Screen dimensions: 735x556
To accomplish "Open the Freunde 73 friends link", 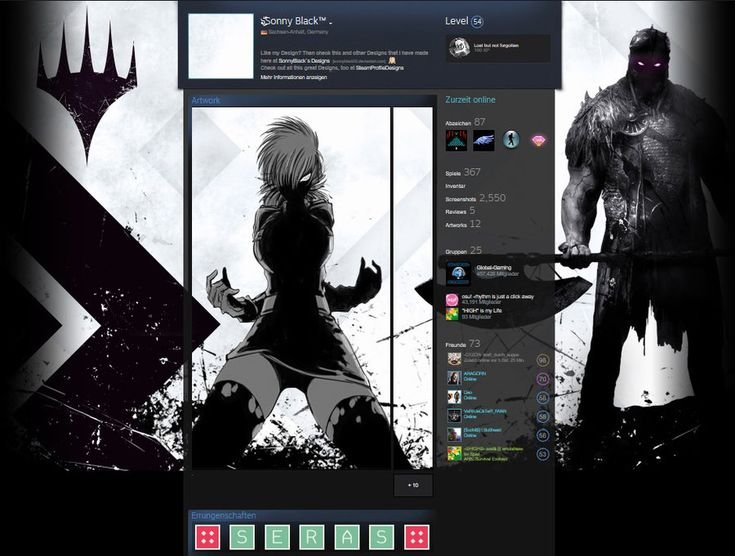I will click(x=463, y=344).
